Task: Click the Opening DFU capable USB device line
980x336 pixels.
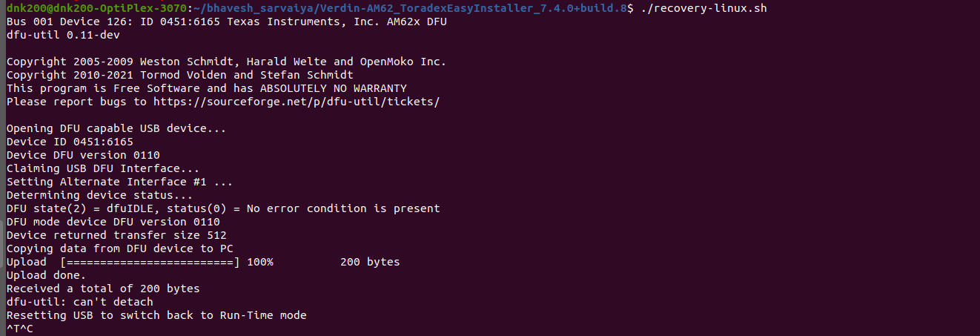Action: pyautogui.click(x=116, y=128)
